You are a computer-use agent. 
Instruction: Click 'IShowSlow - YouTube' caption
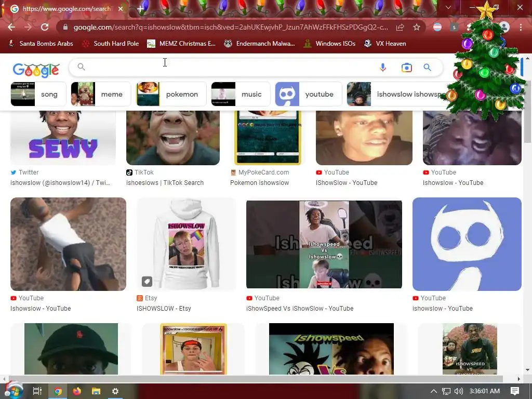tap(347, 182)
